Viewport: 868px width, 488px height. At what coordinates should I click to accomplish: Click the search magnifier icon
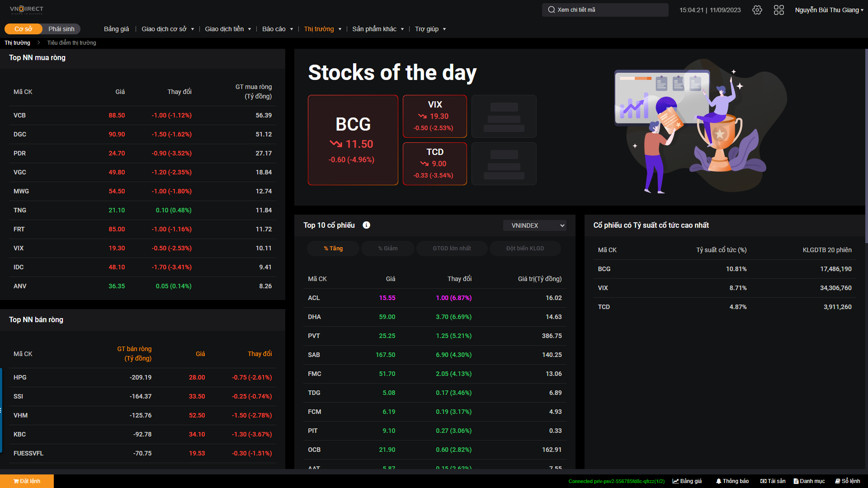tap(552, 9)
